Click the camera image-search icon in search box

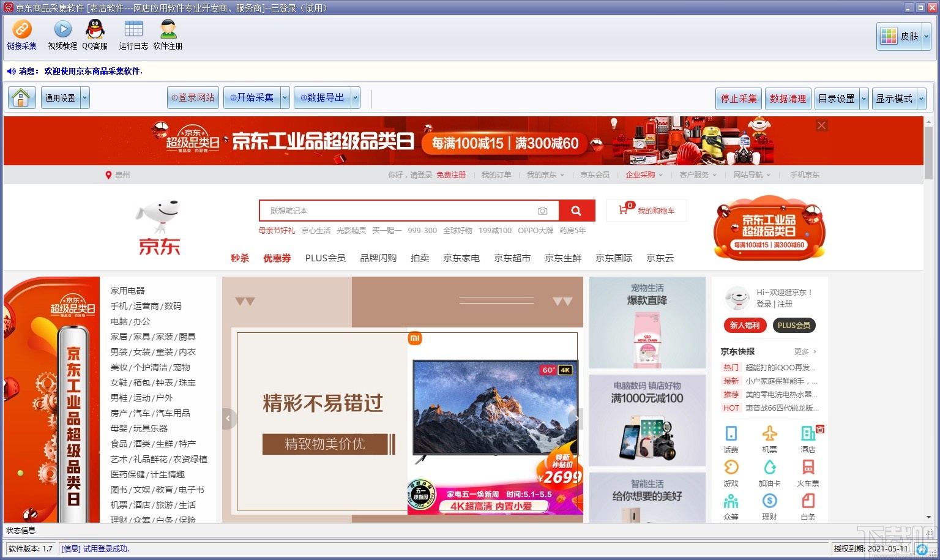coord(542,211)
